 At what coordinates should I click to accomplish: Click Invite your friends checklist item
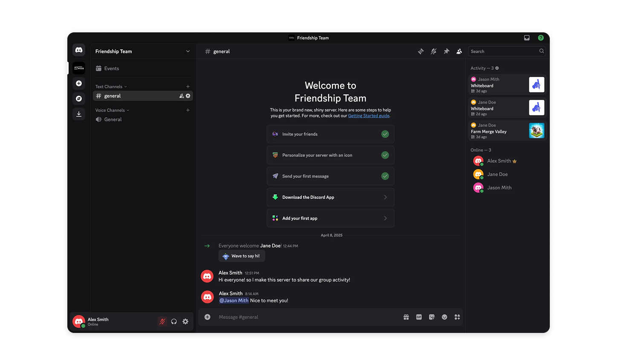click(x=330, y=134)
